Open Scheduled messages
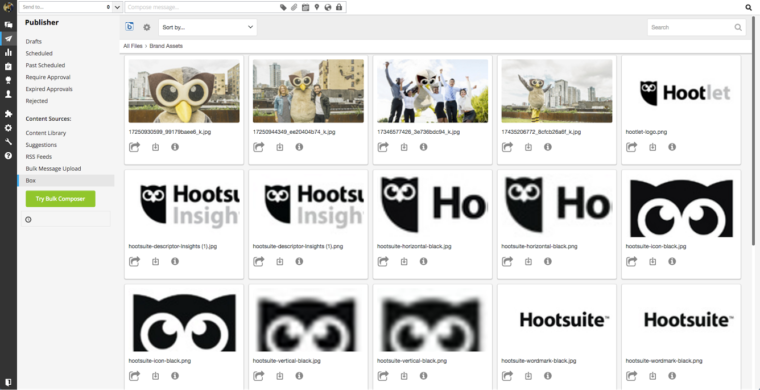The image size is (760, 390). 39,53
